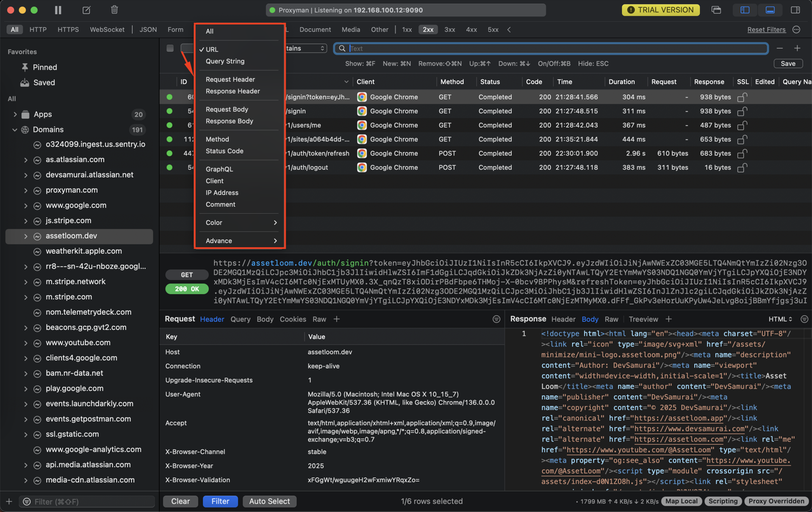Click the folder icon next to Apps
The height and width of the screenshot is (512, 812).
point(25,114)
